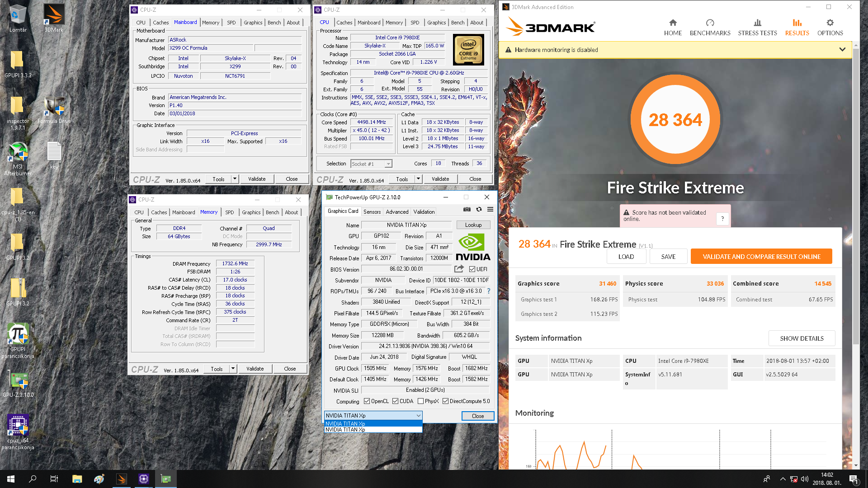Toggle UEFI checkbox in GPU-Z
Image resolution: width=868 pixels, height=488 pixels.
pos(472,269)
